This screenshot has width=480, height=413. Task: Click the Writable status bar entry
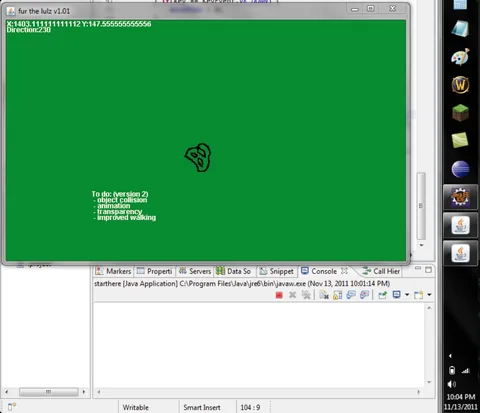pos(136,407)
